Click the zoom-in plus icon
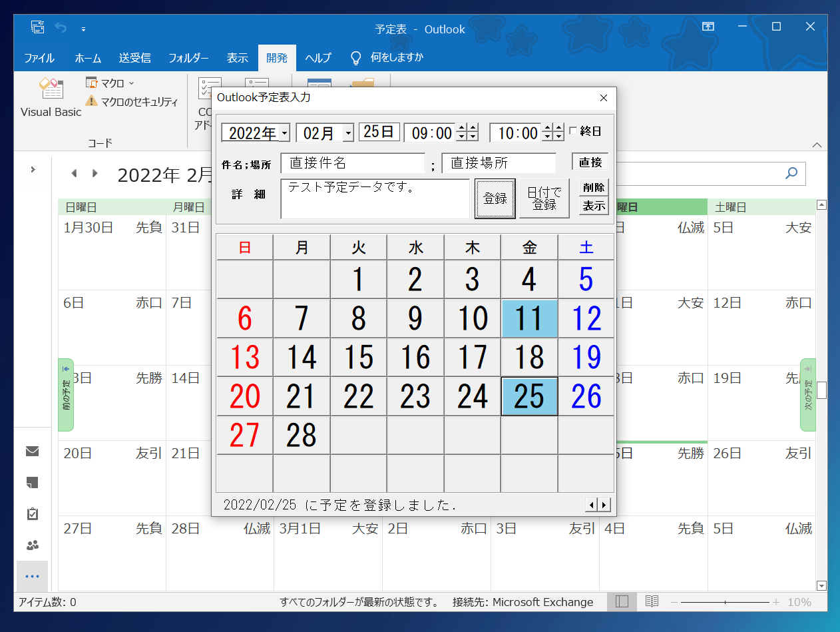This screenshot has height=632, width=840. [x=775, y=602]
